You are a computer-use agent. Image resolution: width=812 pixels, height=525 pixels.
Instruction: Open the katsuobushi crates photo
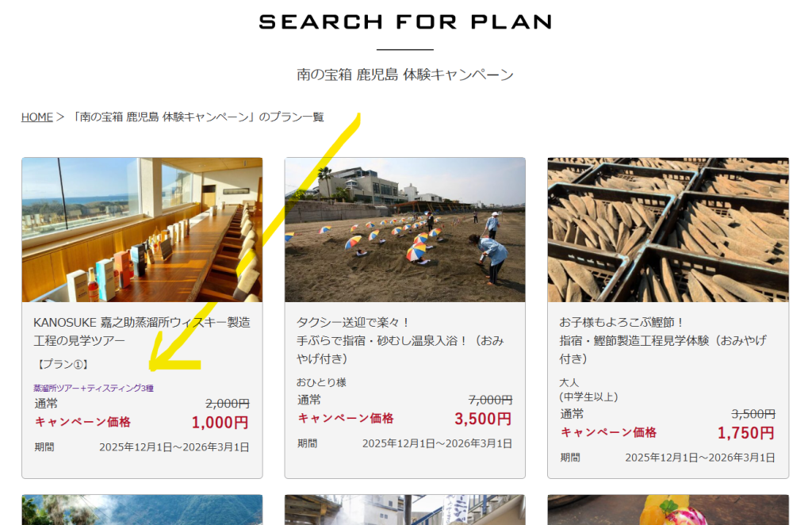(668, 230)
